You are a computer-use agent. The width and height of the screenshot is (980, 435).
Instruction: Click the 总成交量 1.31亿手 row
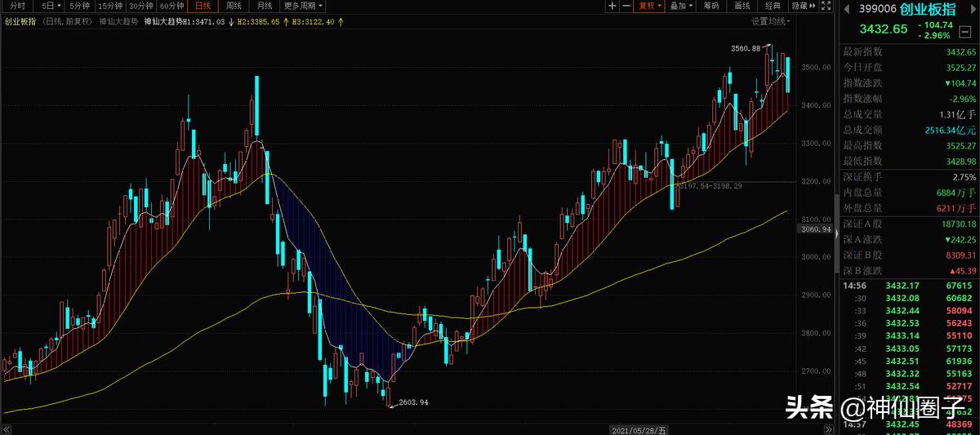coord(909,114)
